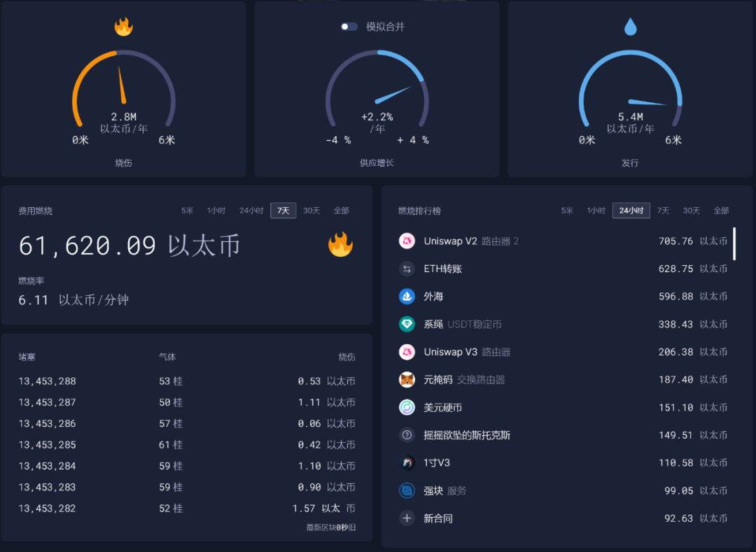The height and width of the screenshot is (552, 756).
Task: Click the 705.76 以太币 value
Action: pyautogui.click(x=693, y=241)
